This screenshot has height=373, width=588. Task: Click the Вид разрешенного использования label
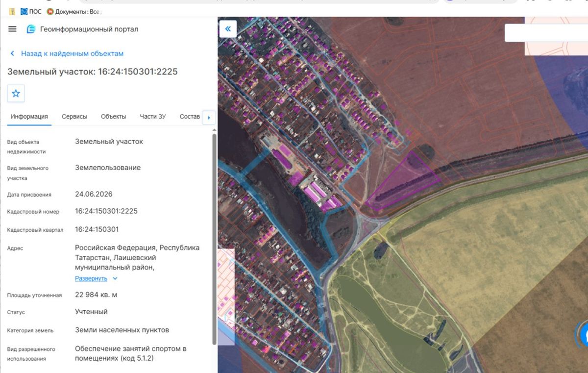[x=31, y=354]
